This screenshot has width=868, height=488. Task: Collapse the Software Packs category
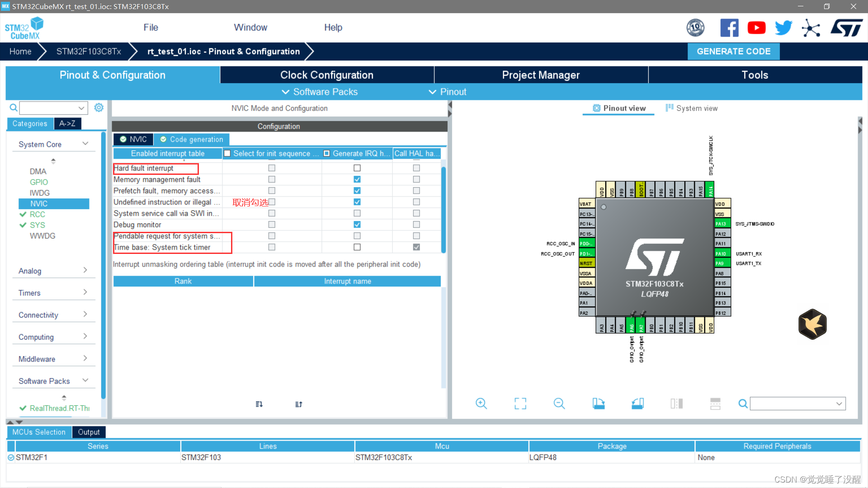(85, 380)
